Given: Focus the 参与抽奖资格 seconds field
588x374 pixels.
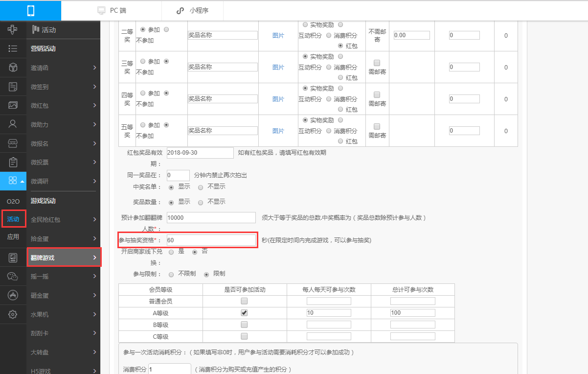Looking at the screenshot, I should [211, 240].
